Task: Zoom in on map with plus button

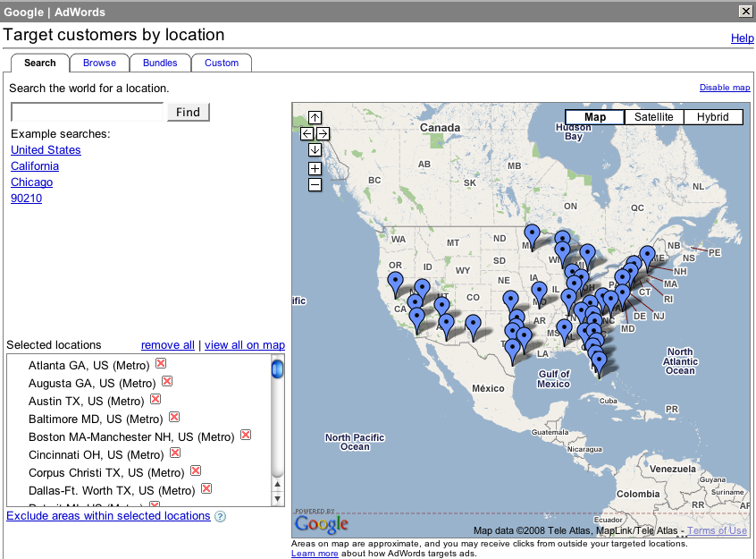Action: pos(315,168)
